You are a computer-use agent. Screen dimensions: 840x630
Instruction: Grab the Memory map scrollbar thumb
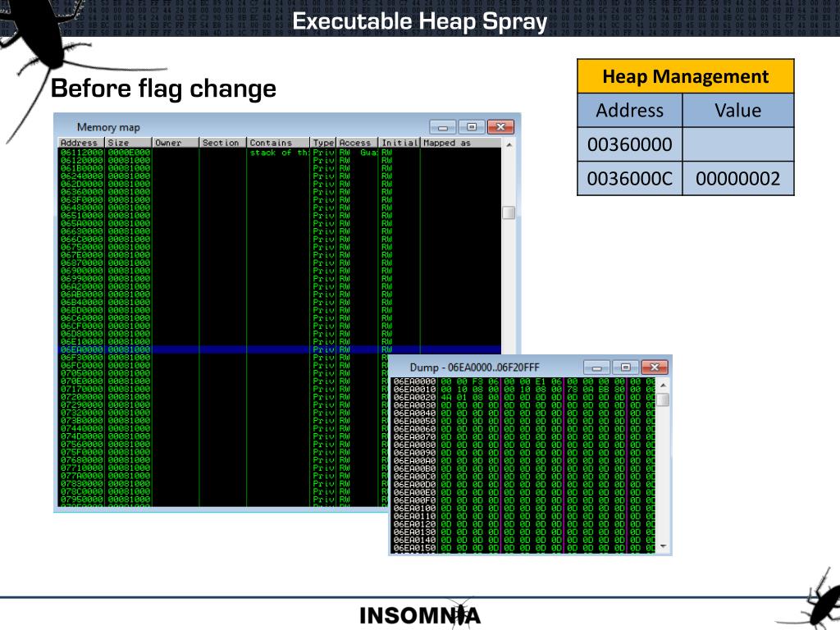click(x=509, y=212)
